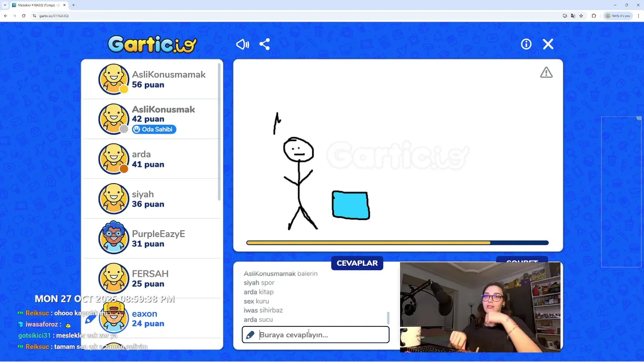
Task: Click the answer line 'siyah spor'
Action: click(x=259, y=283)
